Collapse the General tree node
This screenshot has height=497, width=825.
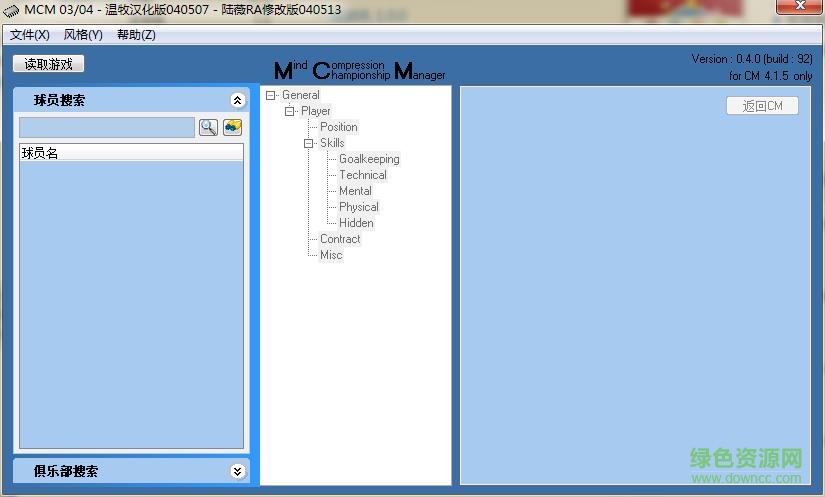pos(270,95)
